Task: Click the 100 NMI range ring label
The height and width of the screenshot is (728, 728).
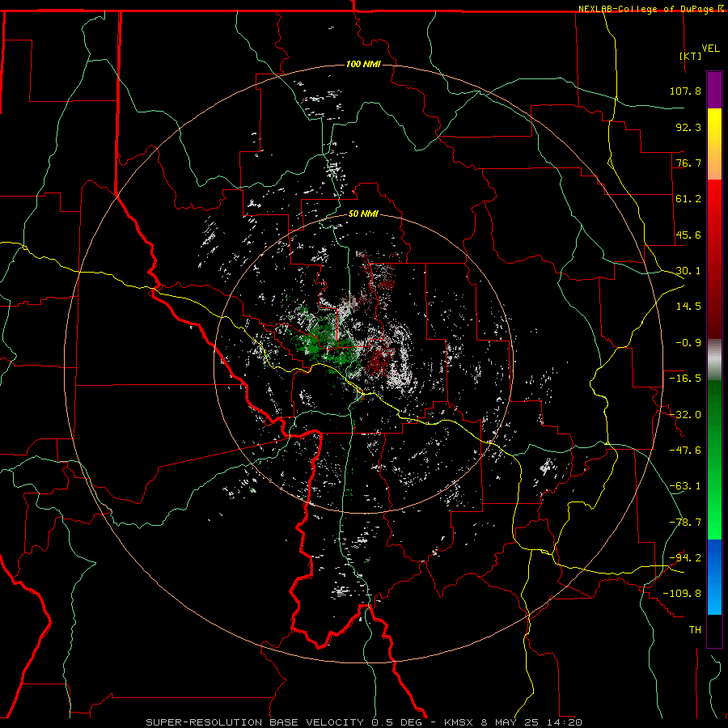Action: click(363, 64)
